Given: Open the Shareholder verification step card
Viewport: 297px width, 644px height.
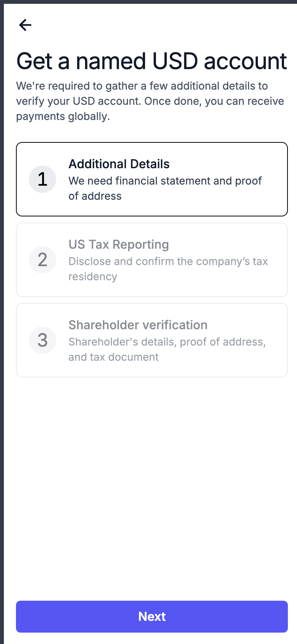Looking at the screenshot, I should (x=152, y=340).
